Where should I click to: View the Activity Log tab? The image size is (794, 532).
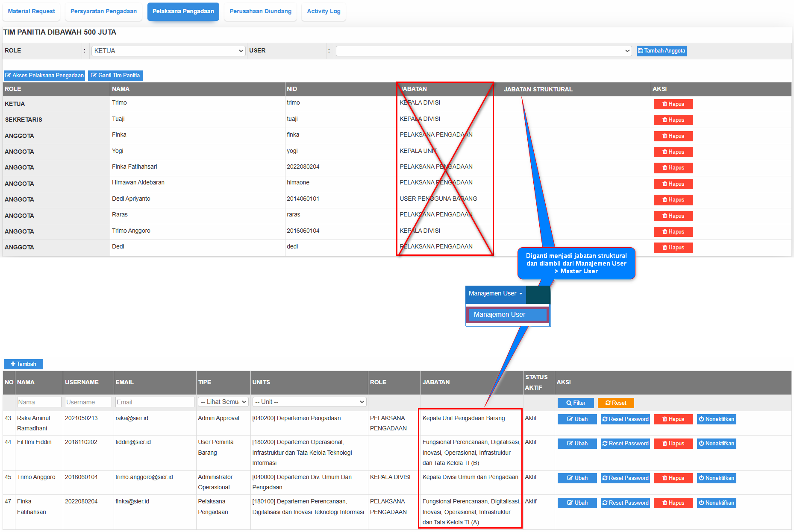(323, 12)
